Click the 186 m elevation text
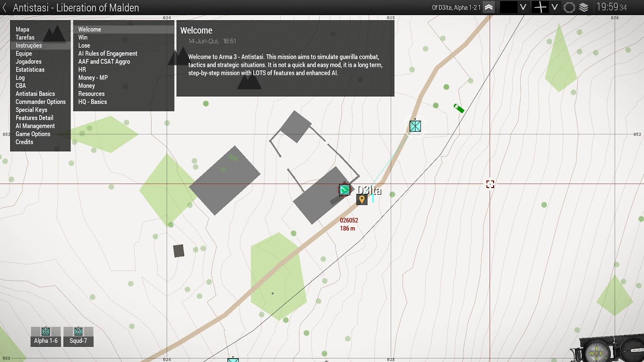The height and width of the screenshot is (362, 644). pos(348,229)
